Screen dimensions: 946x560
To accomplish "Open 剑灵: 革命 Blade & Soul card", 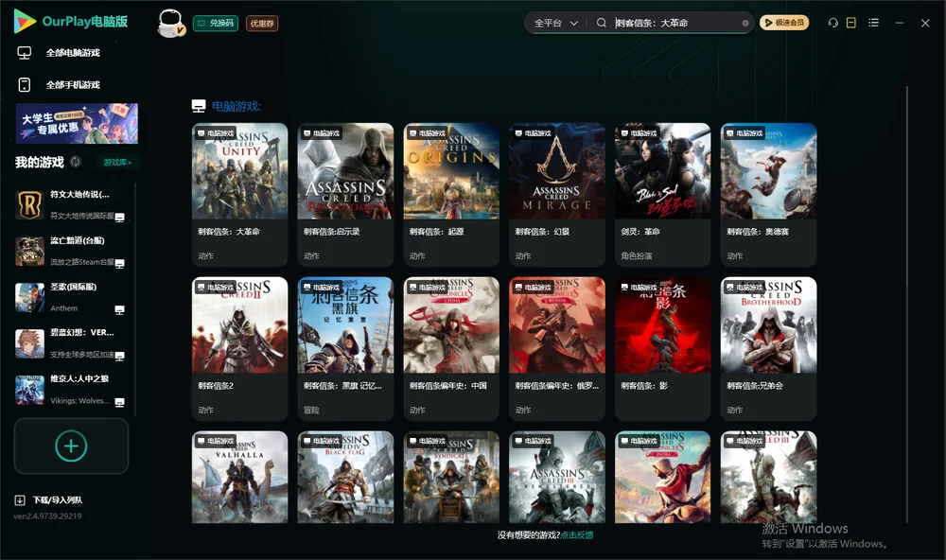I will (x=662, y=194).
